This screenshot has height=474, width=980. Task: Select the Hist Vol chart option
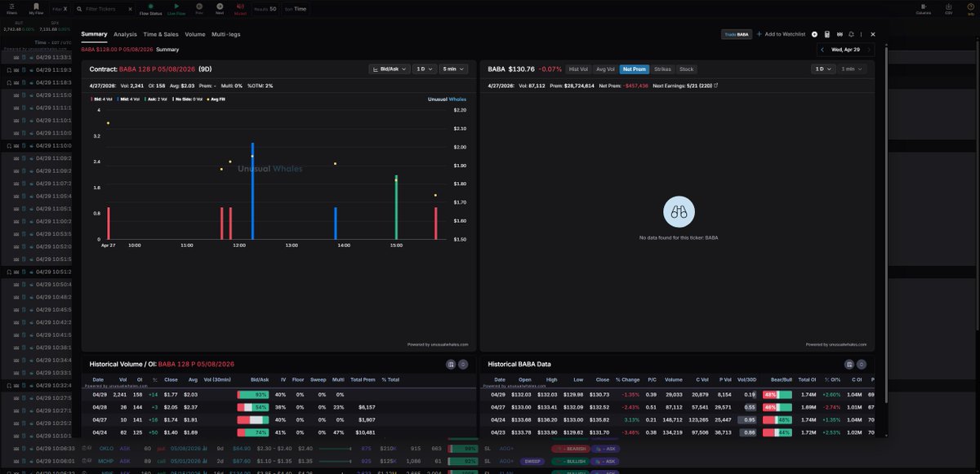click(x=578, y=69)
